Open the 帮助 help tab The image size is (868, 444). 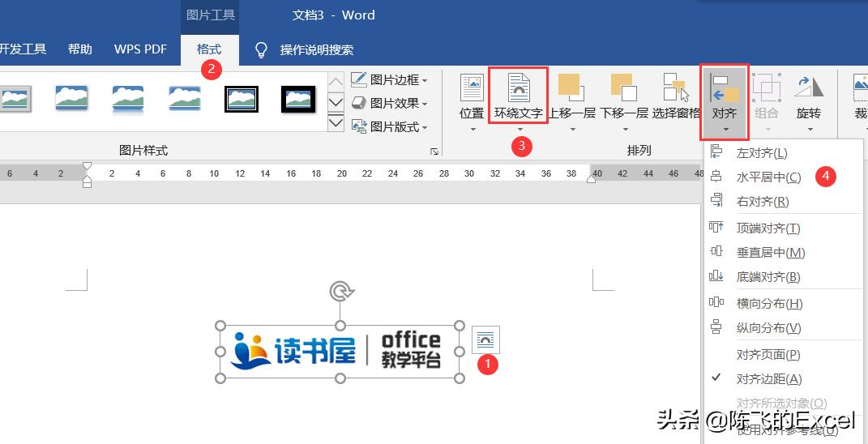click(x=79, y=49)
